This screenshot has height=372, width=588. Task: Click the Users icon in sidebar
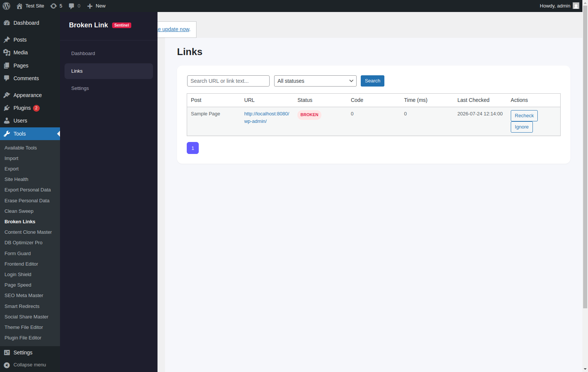pos(7,121)
